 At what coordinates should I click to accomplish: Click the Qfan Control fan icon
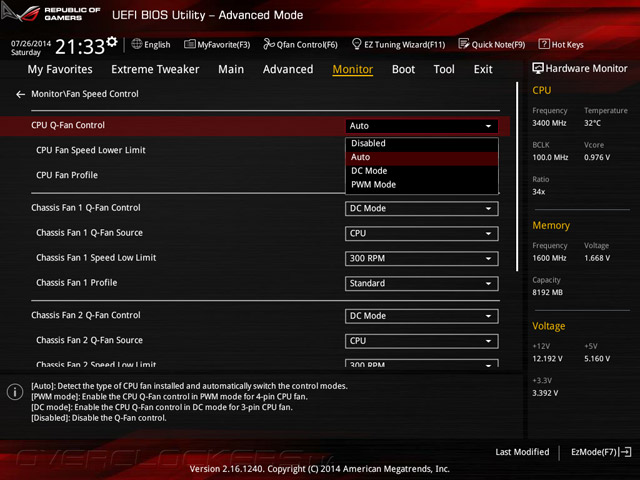pyautogui.click(x=269, y=44)
